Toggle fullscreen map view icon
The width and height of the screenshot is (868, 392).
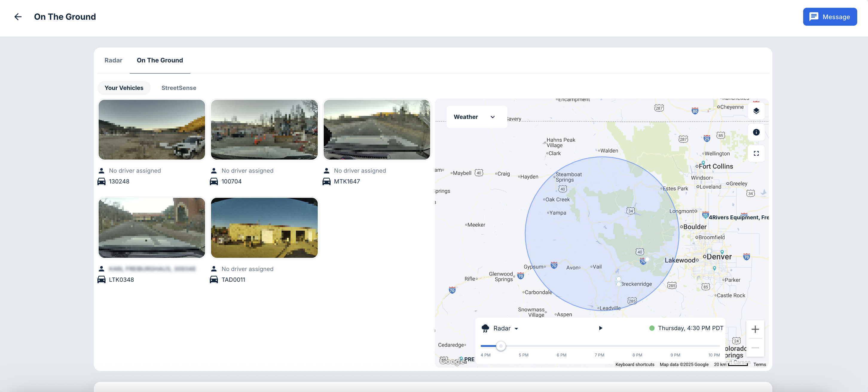point(756,153)
